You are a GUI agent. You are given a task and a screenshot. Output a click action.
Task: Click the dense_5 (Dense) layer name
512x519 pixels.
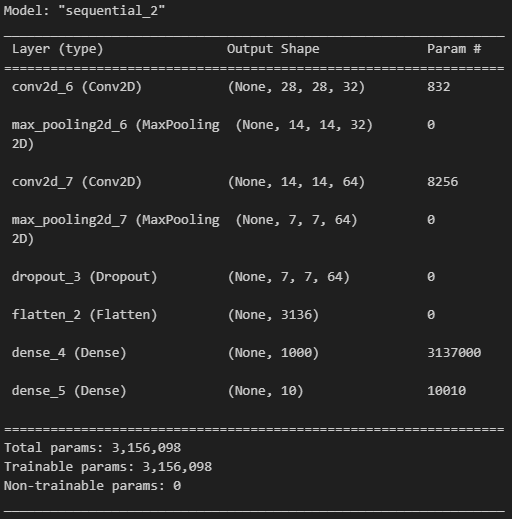(x=69, y=391)
